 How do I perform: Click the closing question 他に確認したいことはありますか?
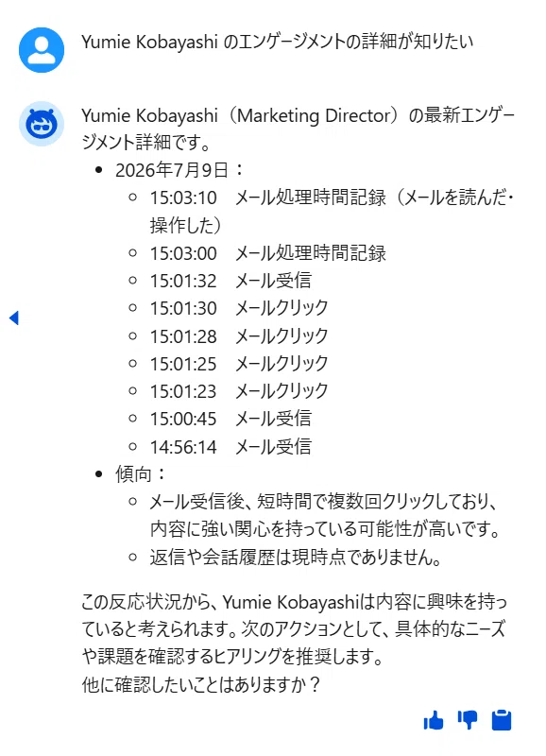[x=200, y=684]
